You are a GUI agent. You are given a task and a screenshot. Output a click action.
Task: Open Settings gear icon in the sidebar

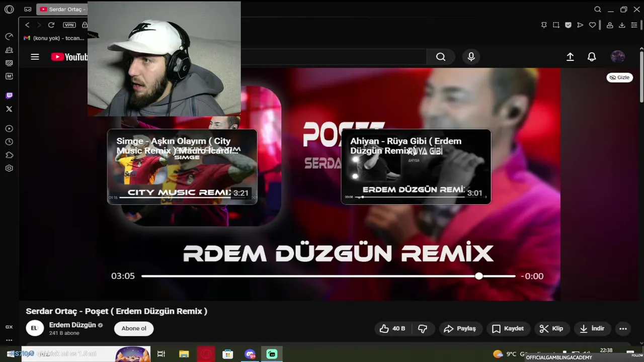click(9, 168)
